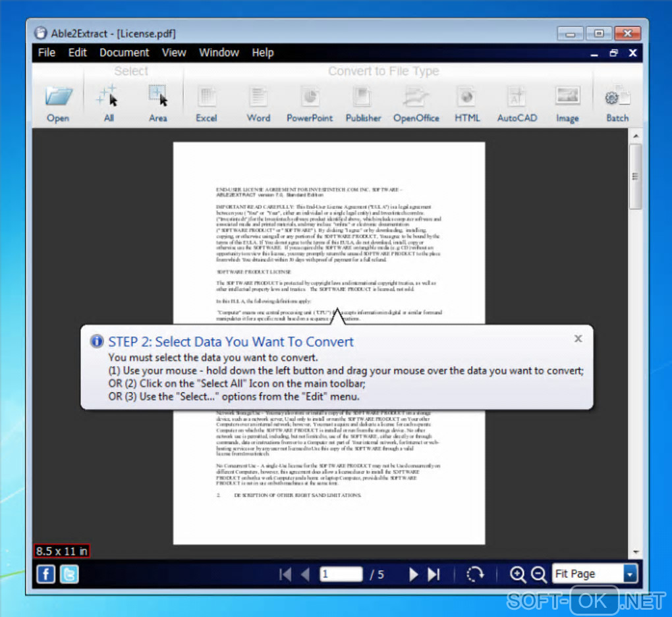This screenshot has height=617, width=672.
Task: Convert to Image
Action: (567, 104)
